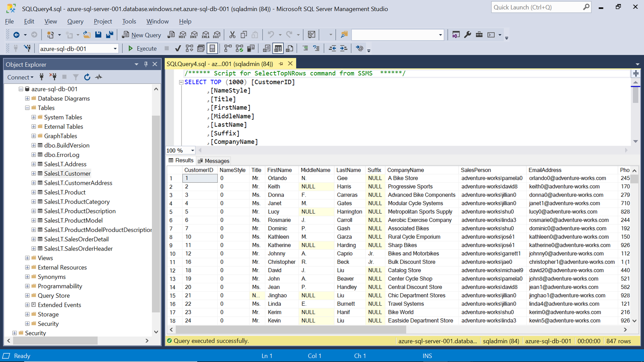Click the New Query button
The image size is (644, 362).
click(x=142, y=35)
